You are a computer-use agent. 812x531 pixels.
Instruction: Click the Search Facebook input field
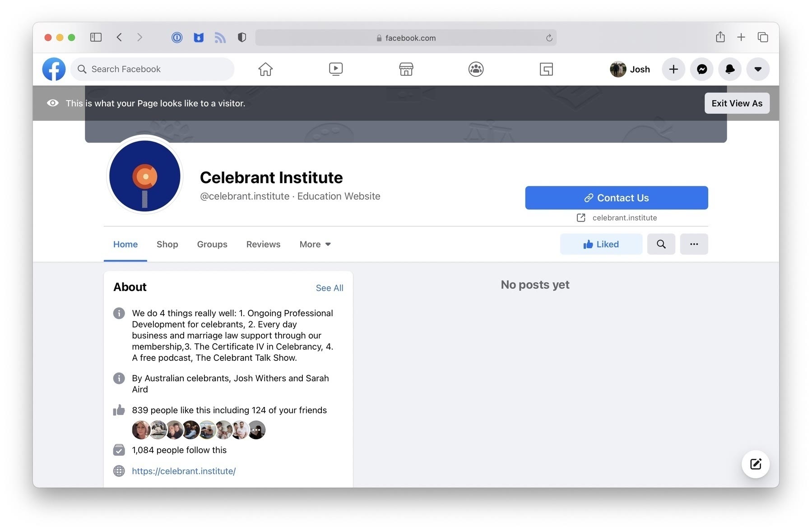(153, 69)
